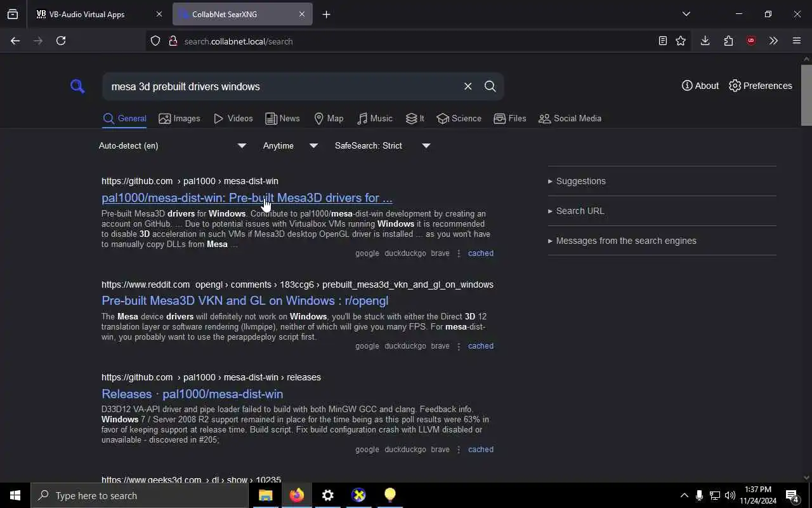This screenshot has height=508, width=812.
Task: Open Releases · pal1000/mesa-dist-win result
Action: (192, 394)
